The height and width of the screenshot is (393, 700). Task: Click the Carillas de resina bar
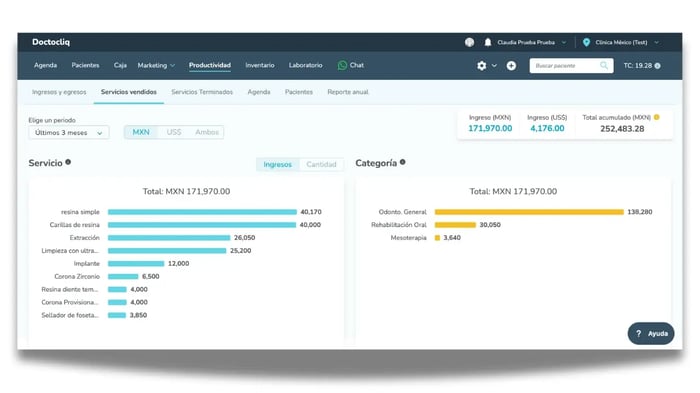pos(202,225)
